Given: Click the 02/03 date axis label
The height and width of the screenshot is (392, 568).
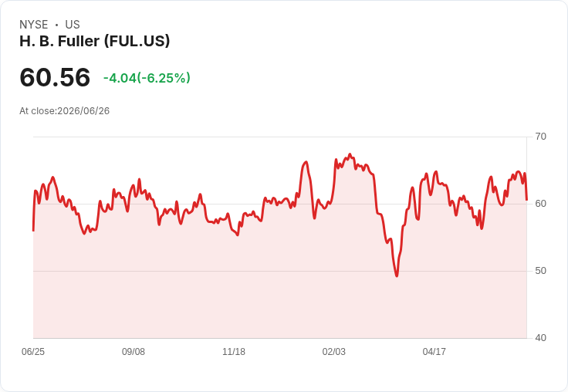Looking at the screenshot, I should (334, 351).
